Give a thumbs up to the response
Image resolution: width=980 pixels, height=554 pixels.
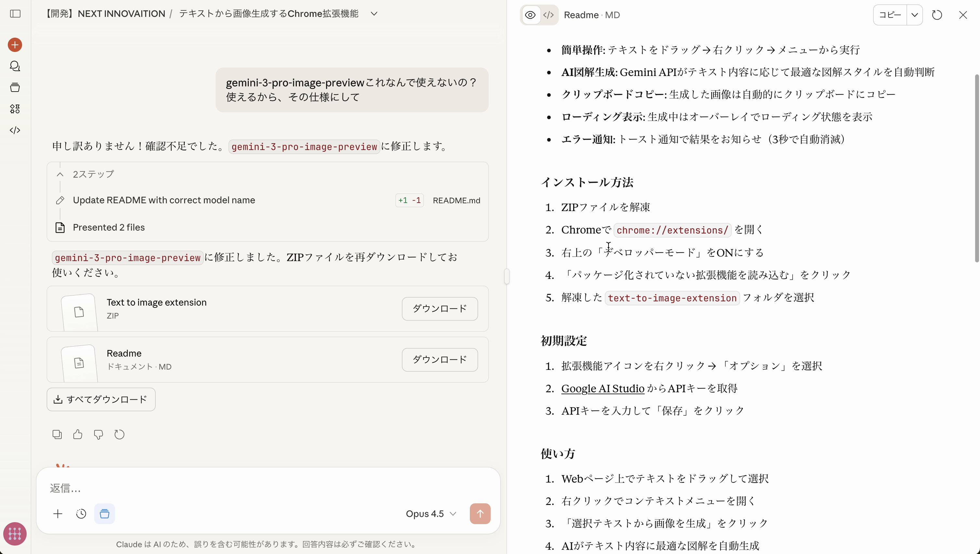coord(78,434)
